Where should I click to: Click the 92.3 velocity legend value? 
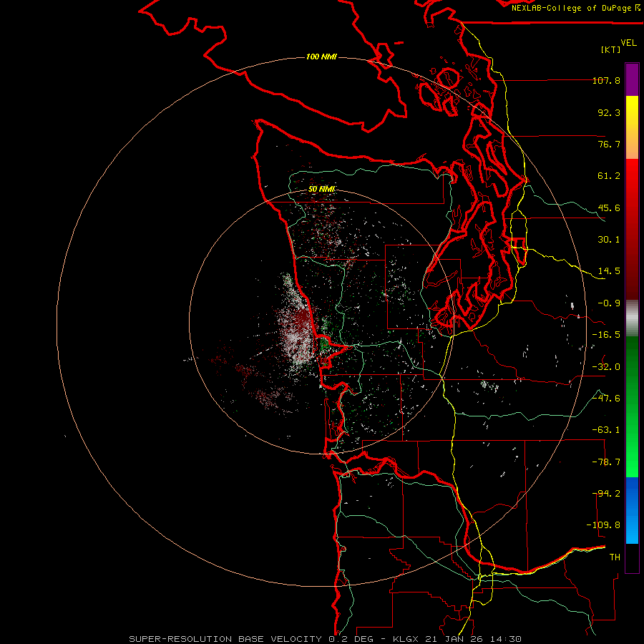[609, 112]
